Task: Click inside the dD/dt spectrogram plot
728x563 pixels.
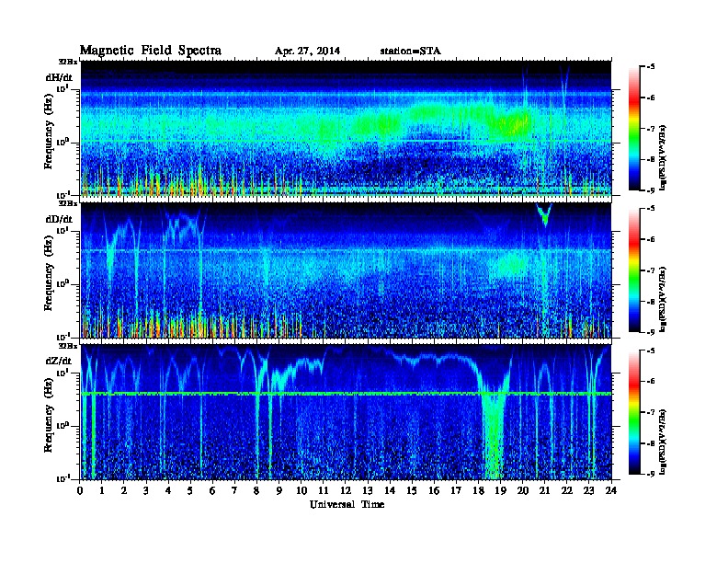Action: (x=346, y=270)
